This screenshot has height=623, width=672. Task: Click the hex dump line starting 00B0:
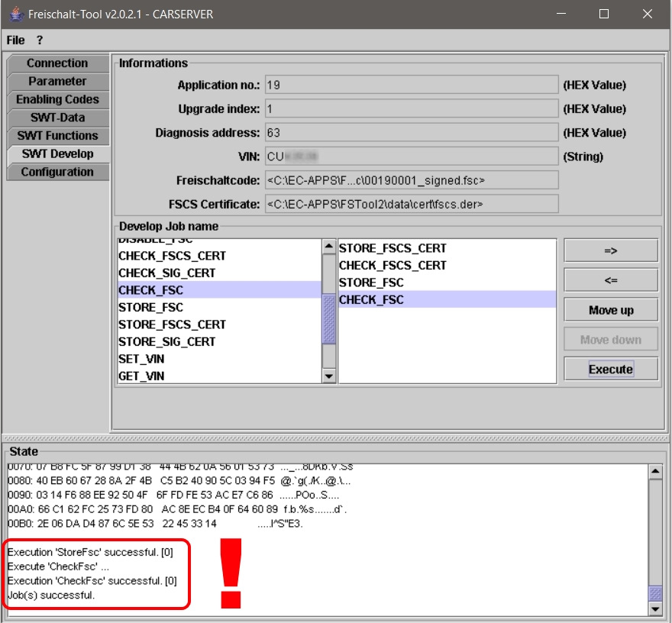(x=155, y=524)
